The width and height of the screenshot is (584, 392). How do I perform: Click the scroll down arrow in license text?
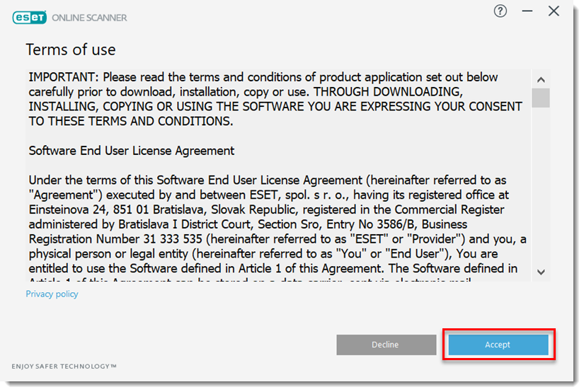541,272
